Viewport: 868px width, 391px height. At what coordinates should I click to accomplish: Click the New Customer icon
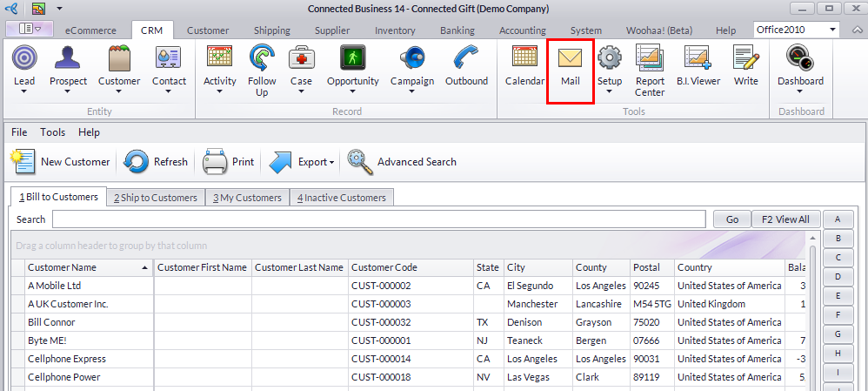(23, 161)
